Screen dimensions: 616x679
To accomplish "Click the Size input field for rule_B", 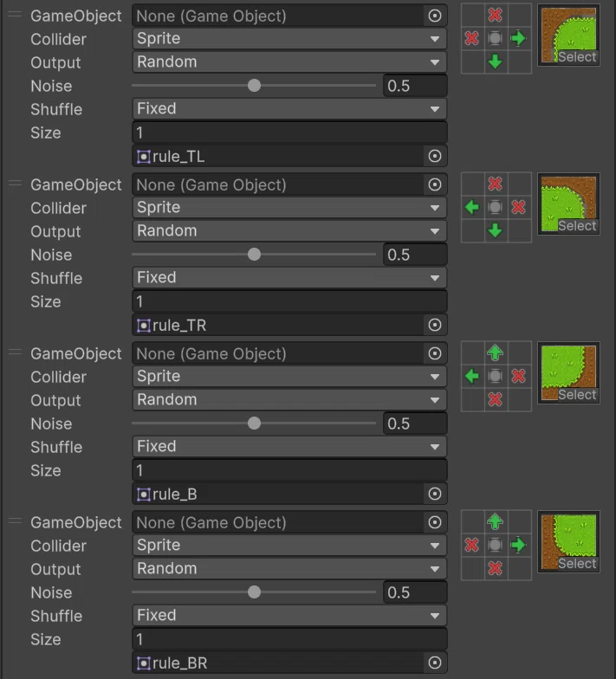I will click(289, 470).
